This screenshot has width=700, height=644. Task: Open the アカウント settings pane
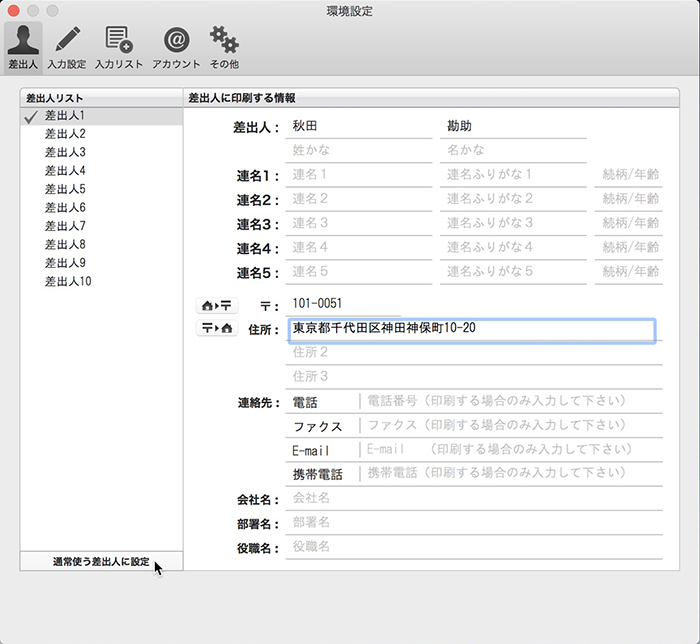click(176, 47)
